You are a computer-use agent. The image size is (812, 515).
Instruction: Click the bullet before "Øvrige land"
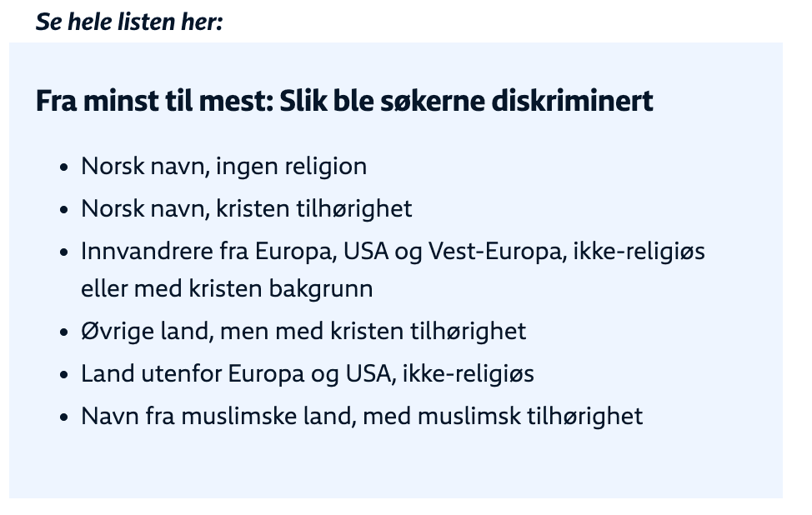click(64, 332)
